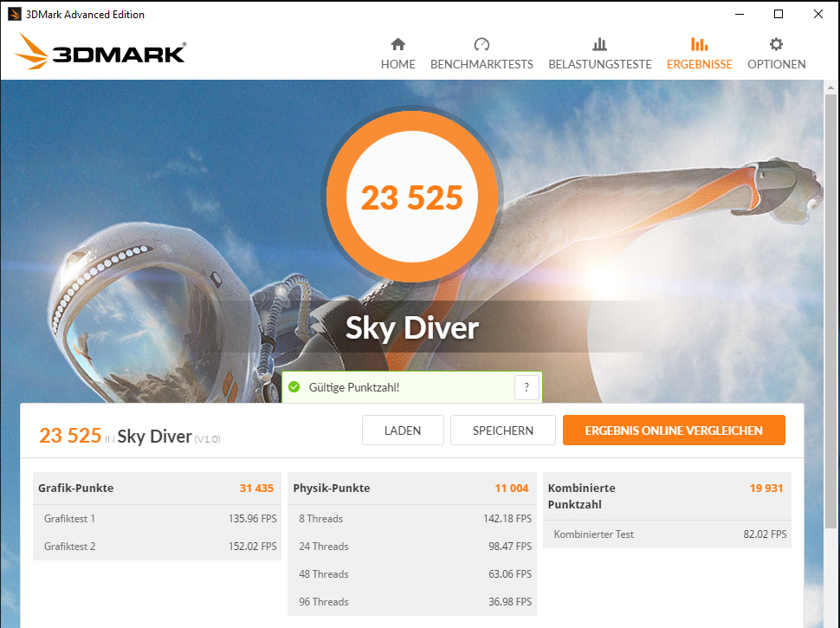Click the 24 Threads row

click(x=412, y=547)
